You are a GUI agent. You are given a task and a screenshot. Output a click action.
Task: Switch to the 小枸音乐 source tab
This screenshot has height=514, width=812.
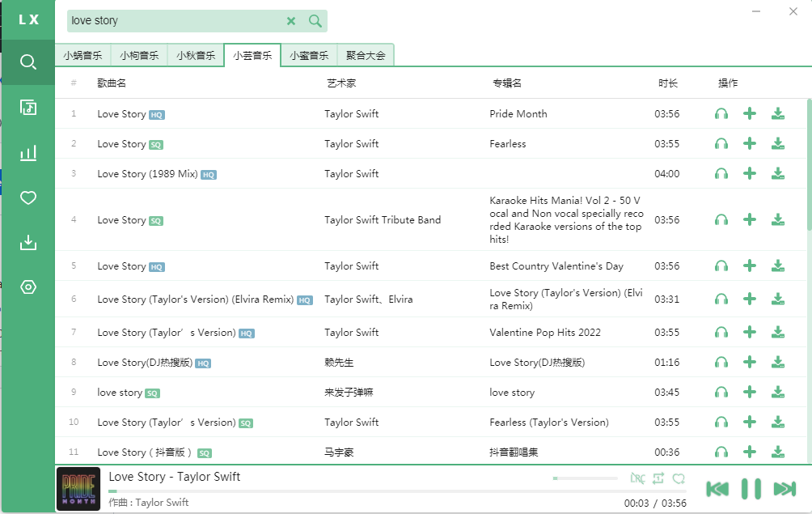(139, 55)
